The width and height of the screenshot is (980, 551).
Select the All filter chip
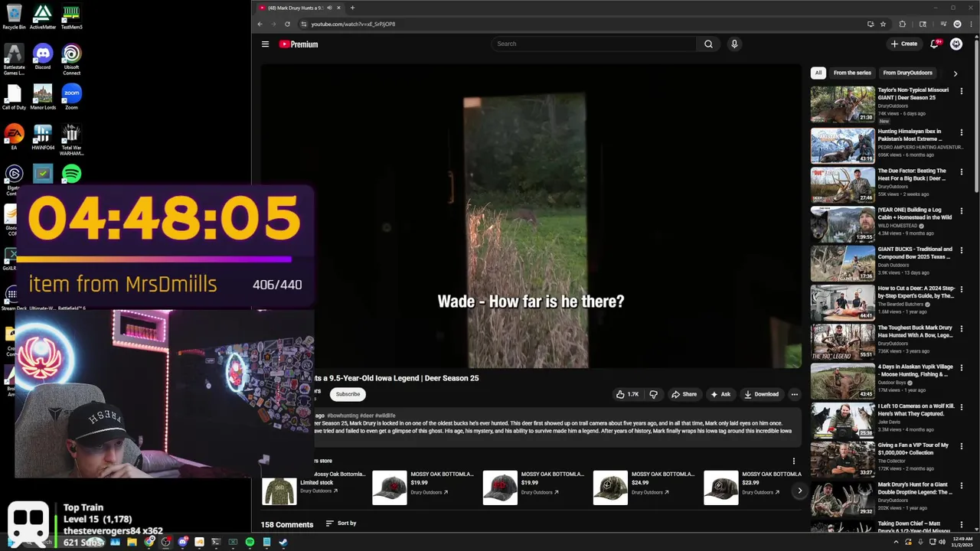click(x=818, y=73)
